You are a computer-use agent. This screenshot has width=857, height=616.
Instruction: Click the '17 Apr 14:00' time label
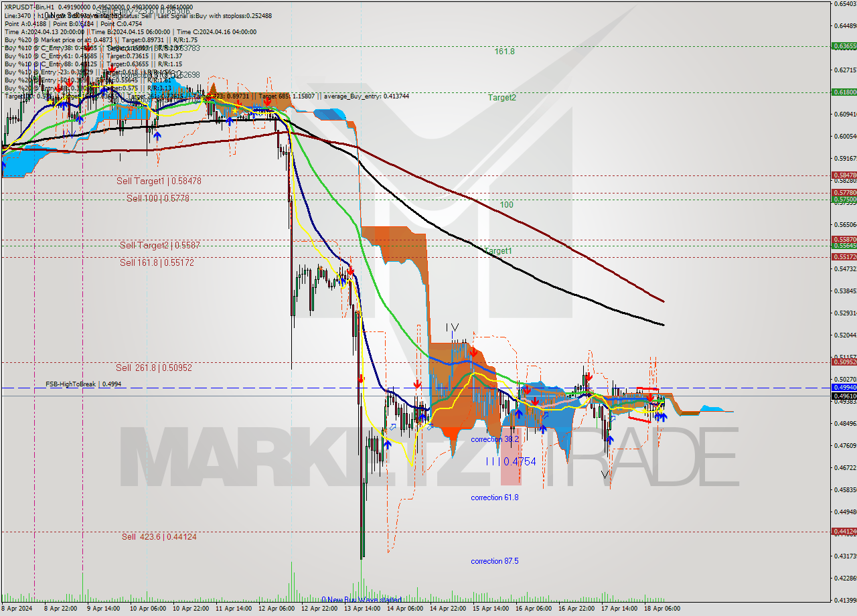[619, 609]
